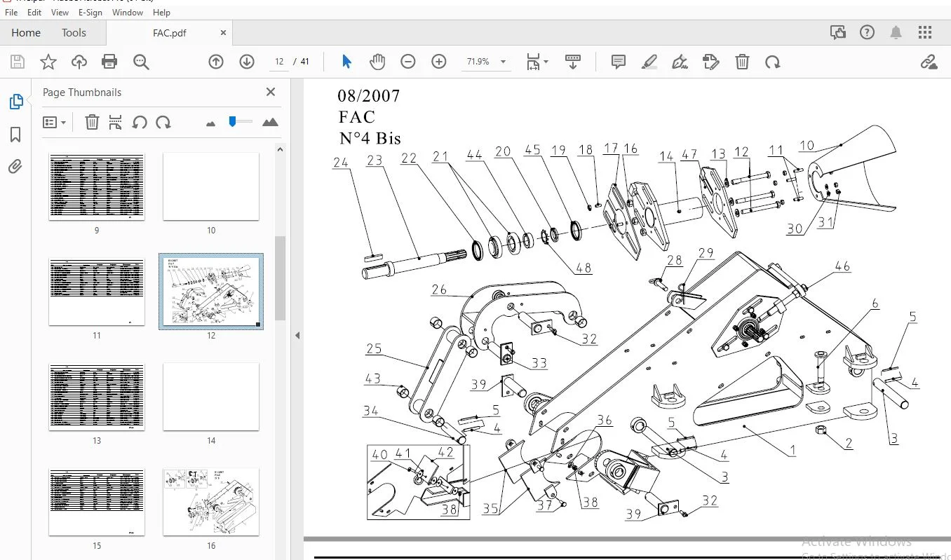The width and height of the screenshot is (951, 560).
Task: Open the find text magnifier tool
Action: (x=141, y=62)
